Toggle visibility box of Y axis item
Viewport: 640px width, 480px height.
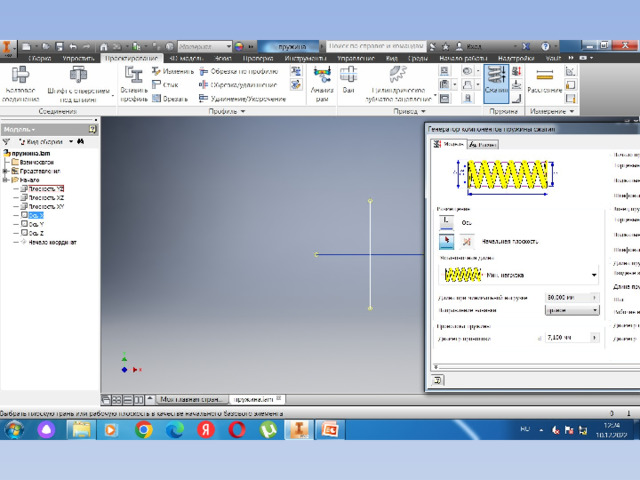[23, 224]
